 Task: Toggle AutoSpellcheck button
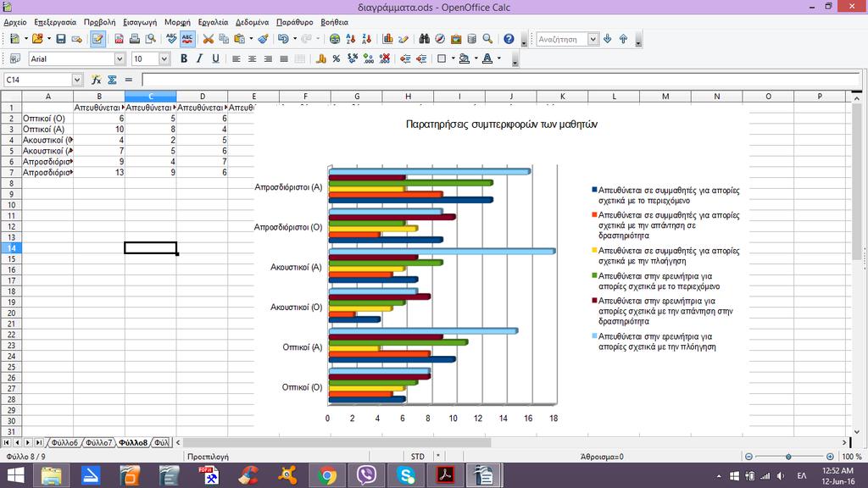(187, 39)
